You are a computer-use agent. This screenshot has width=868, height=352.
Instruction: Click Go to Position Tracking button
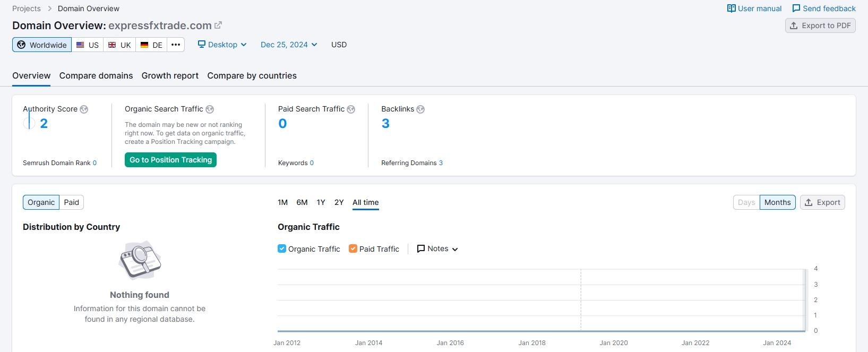pos(170,160)
